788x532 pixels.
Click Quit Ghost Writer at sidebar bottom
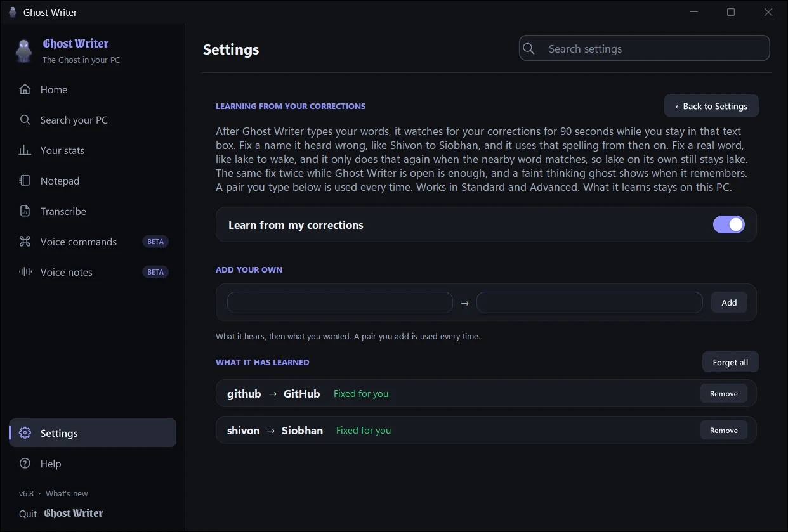tap(61, 514)
